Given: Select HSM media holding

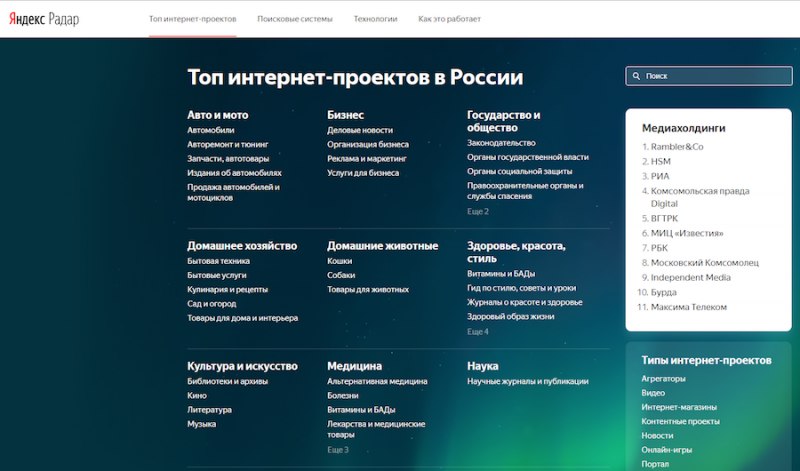Looking at the screenshot, I should coord(660,161).
